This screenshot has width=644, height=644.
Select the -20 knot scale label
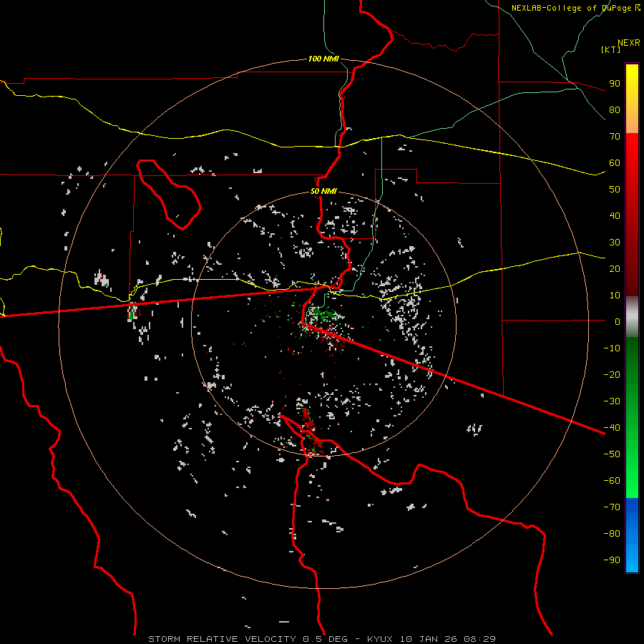click(x=612, y=375)
